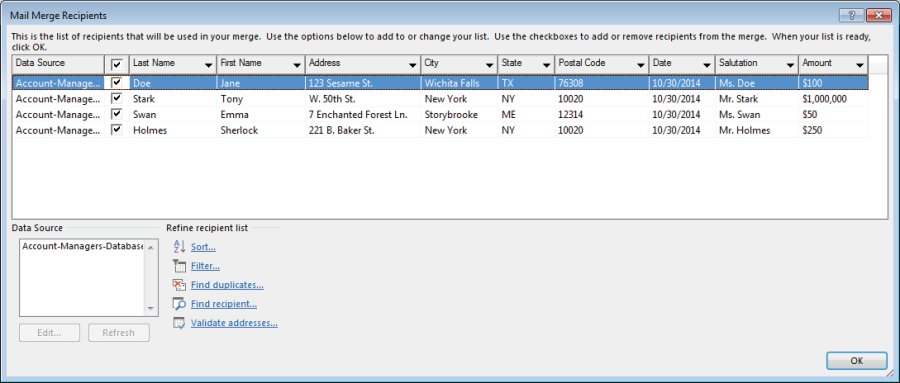This screenshot has width=900, height=383.
Task: Uncheck the Holmes recipient checkbox
Action: tap(117, 130)
